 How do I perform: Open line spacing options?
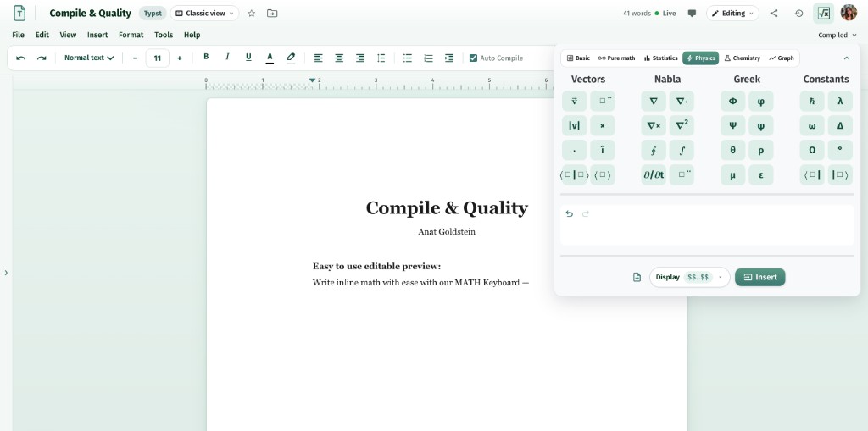[381, 58]
